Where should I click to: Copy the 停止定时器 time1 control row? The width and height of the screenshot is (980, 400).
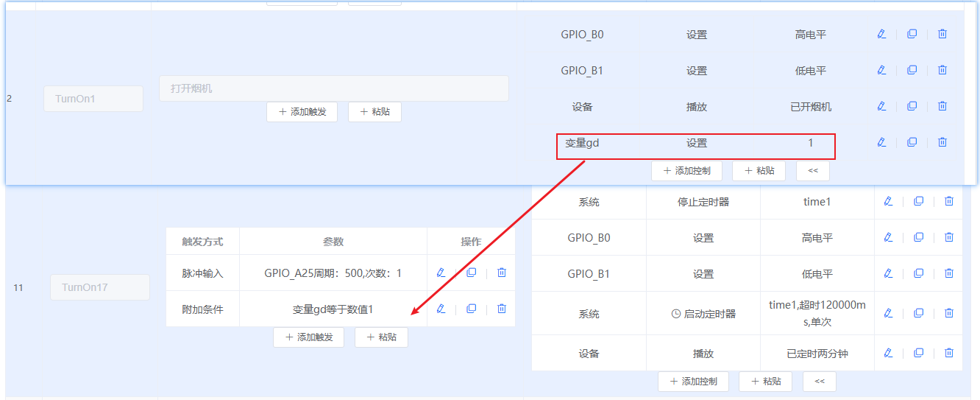point(918,201)
